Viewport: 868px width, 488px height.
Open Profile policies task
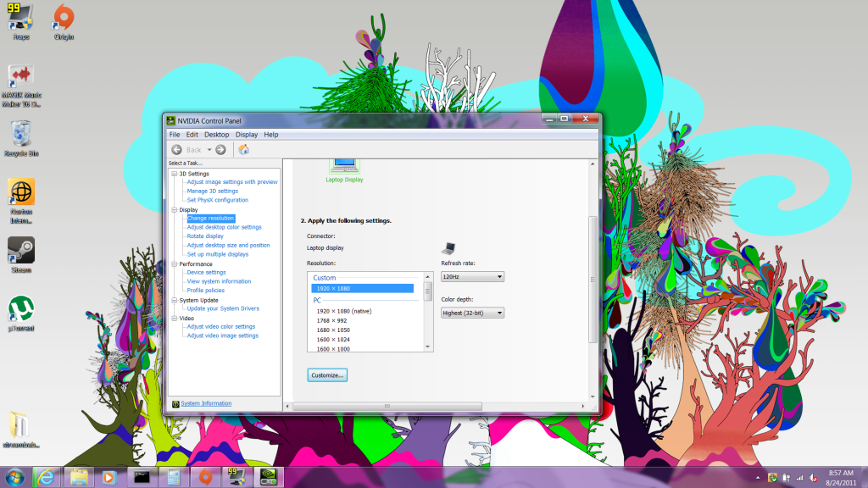click(x=205, y=291)
